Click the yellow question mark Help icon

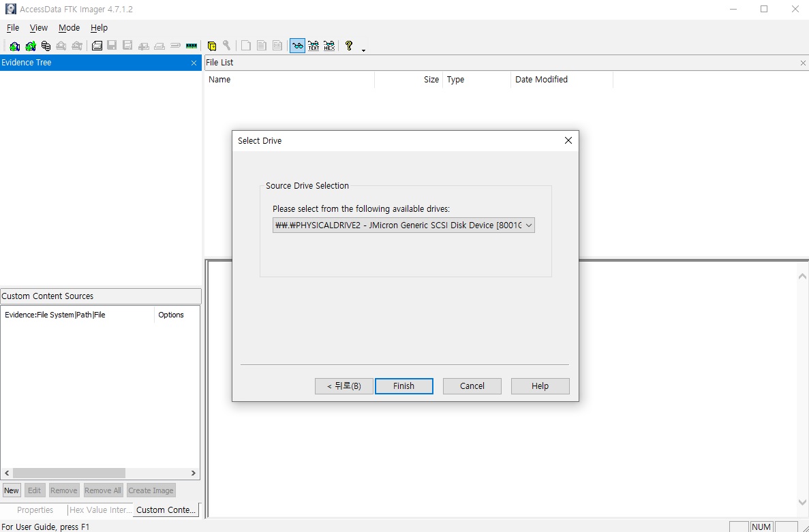click(349, 46)
